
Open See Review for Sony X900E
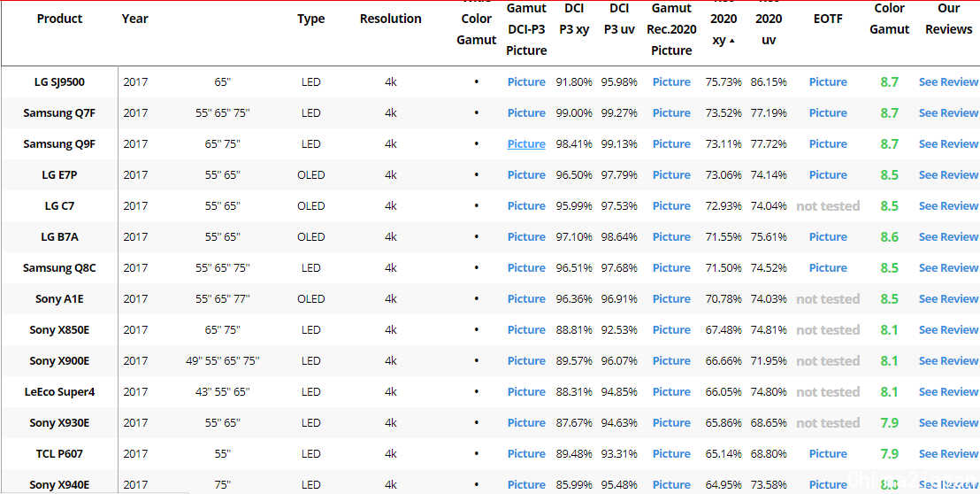[x=948, y=361]
